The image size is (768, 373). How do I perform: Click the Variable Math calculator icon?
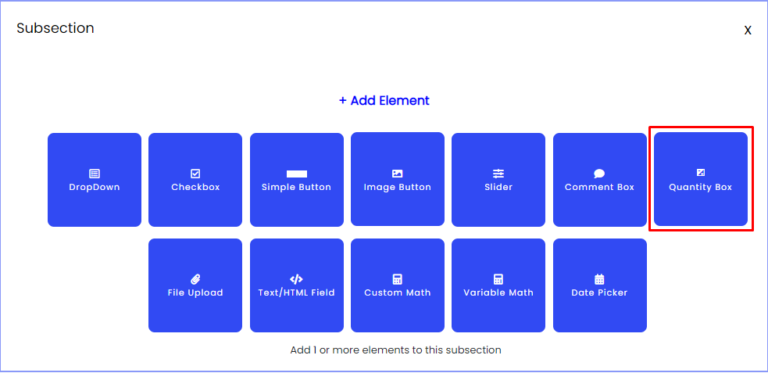coord(498,280)
